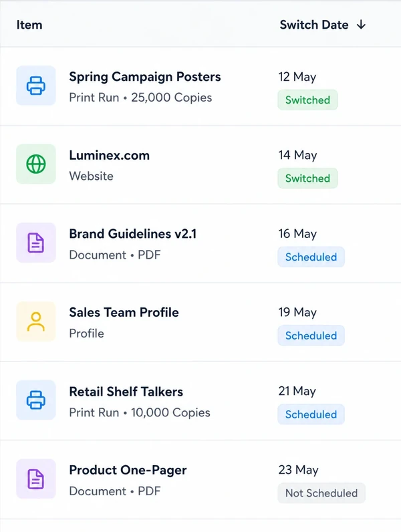Click the document icon for Product One-Pager
The height and width of the screenshot is (532, 401).
36,479
